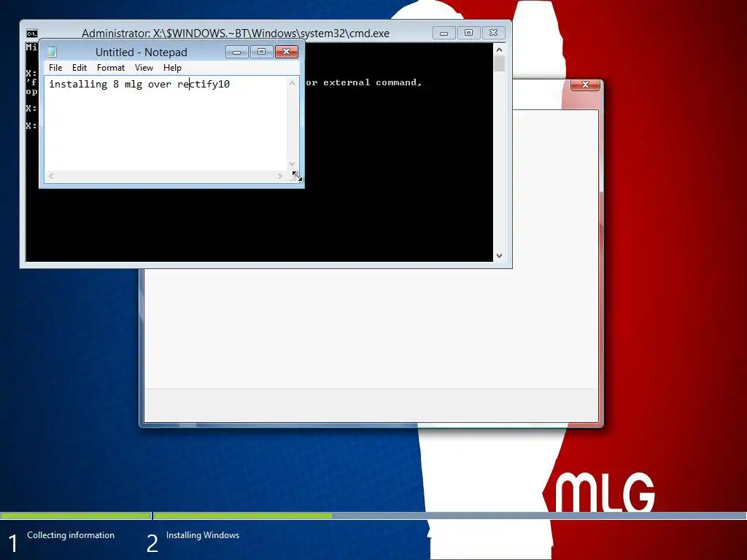Click the 'Collecting information' step label
Viewport: 747px width, 560px height.
tap(71, 535)
